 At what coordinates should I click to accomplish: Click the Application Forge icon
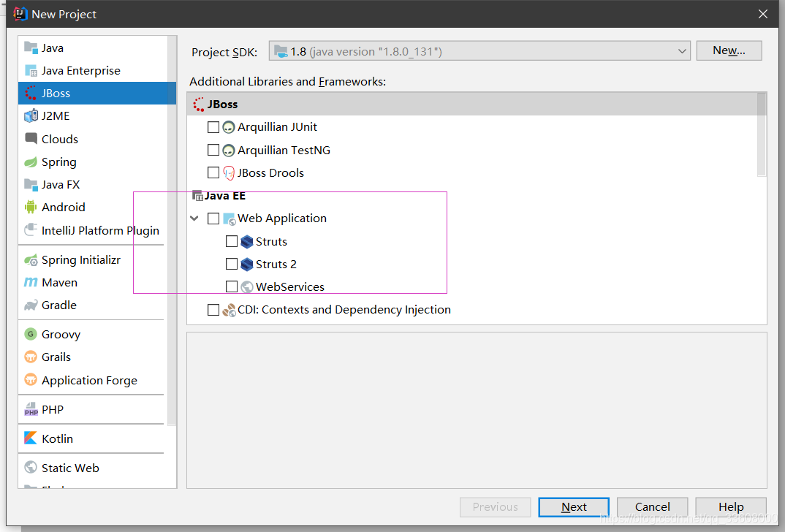31,380
